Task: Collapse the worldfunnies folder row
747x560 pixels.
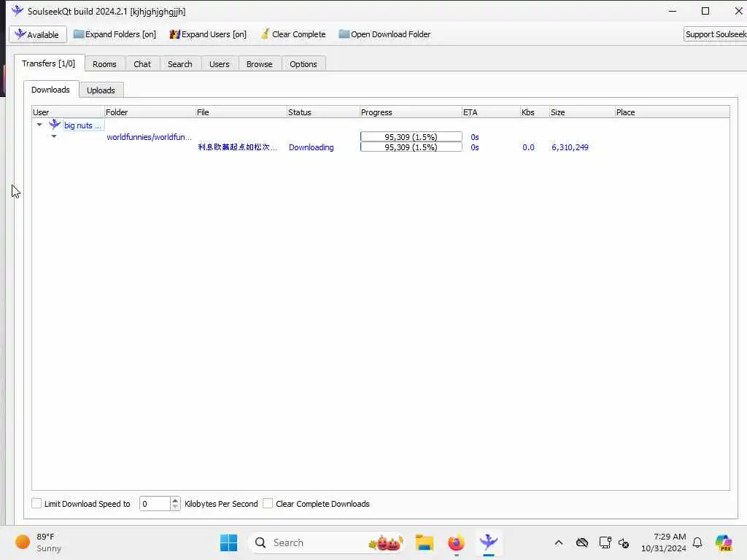Action: point(54,136)
